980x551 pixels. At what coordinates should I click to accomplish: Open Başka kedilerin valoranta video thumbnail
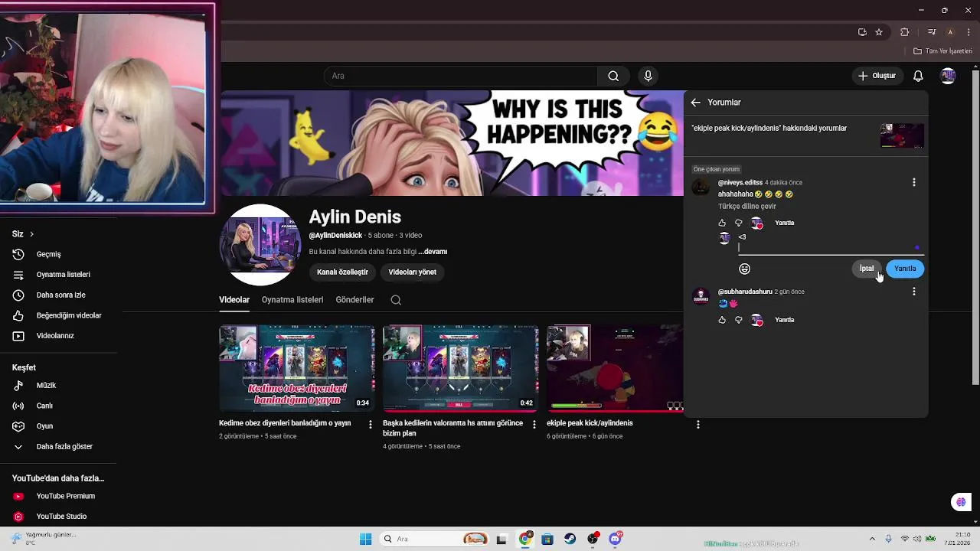461,369
